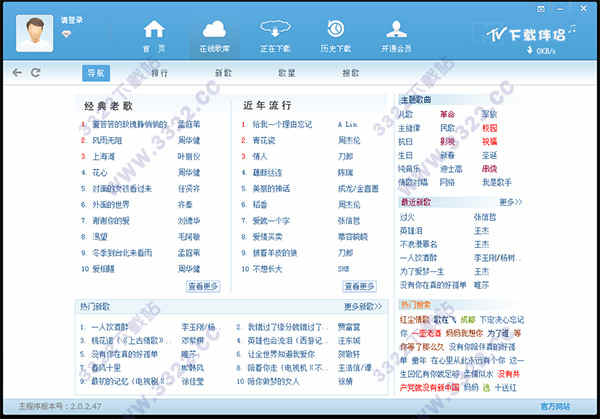Switch to the 新歌 tab
Viewport: 600px width, 419px height.
pyautogui.click(x=223, y=73)
